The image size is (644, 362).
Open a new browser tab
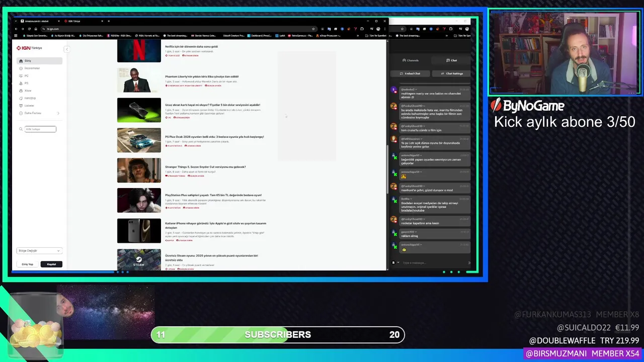click(108, 21)
